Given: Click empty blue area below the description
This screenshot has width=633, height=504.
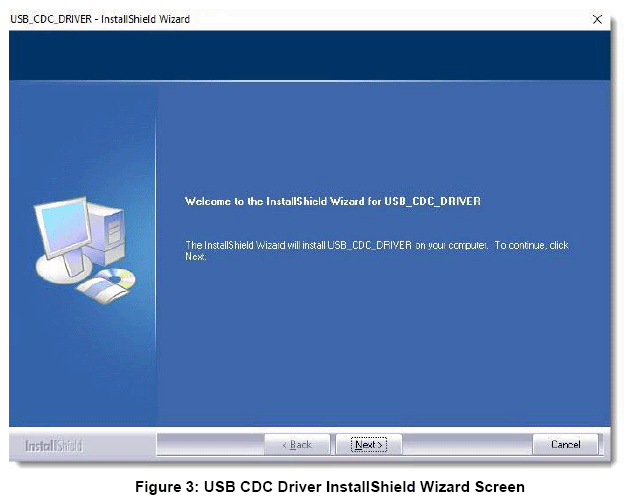Looking at the screenshot, I should pyautogui.click(x=380, y=350).
